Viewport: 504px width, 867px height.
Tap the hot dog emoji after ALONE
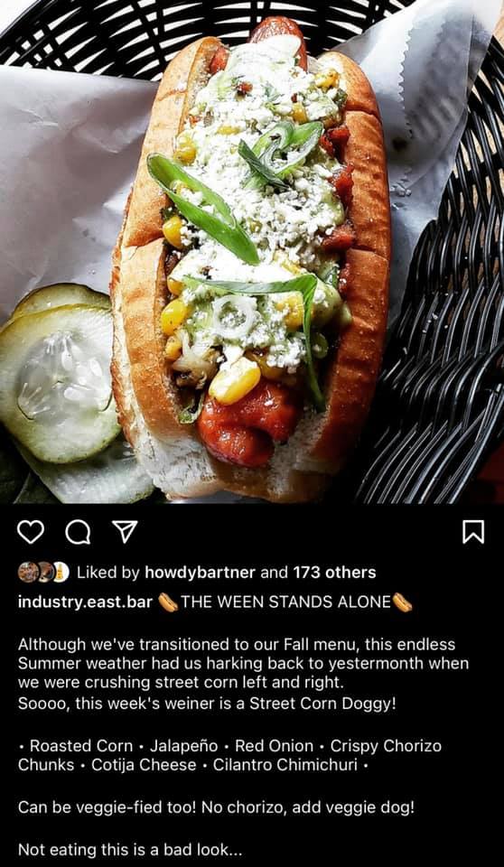coord(402,602)
